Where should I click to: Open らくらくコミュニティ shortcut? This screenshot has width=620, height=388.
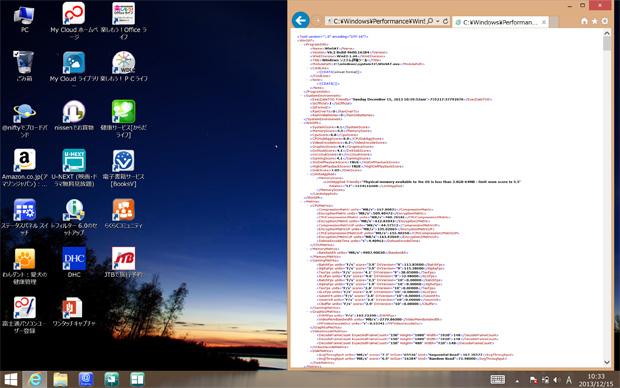coord(124,214)
